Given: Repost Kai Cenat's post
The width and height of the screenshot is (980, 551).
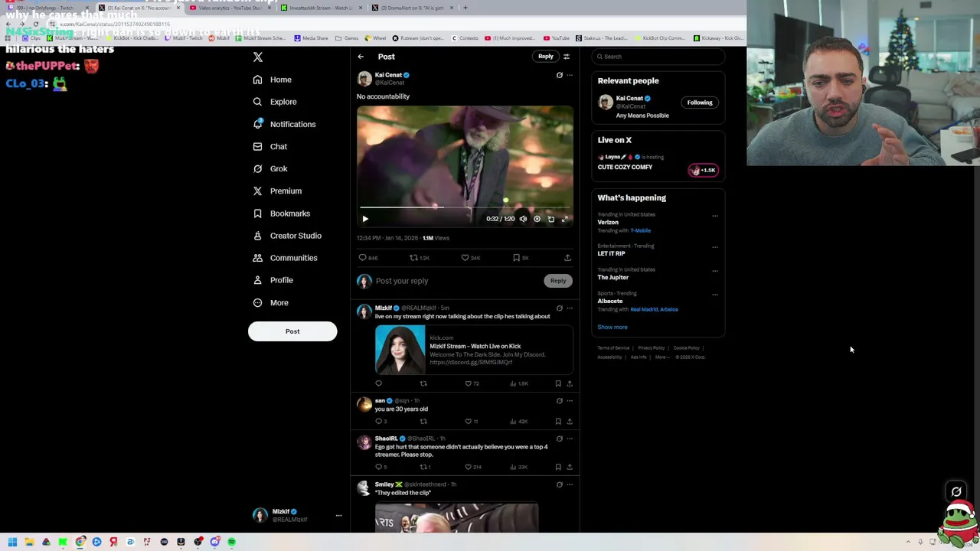Looking at the screenshot, I should [413, 258].
